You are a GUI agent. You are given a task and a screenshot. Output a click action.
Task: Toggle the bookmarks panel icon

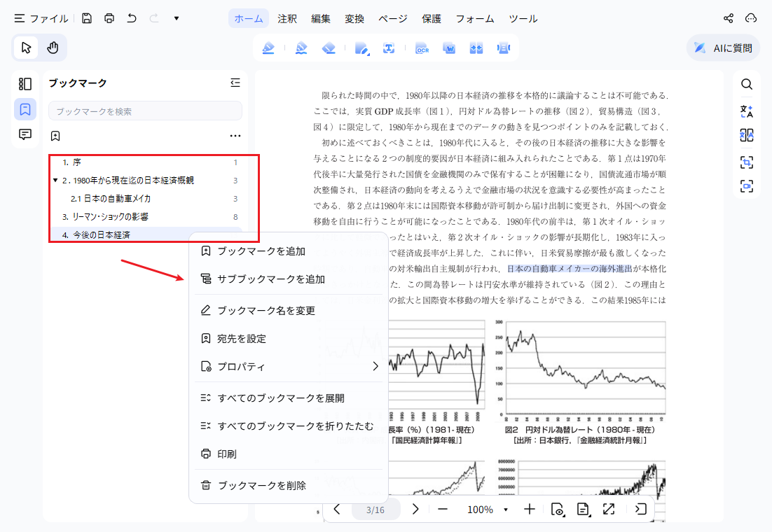[25, 109]
